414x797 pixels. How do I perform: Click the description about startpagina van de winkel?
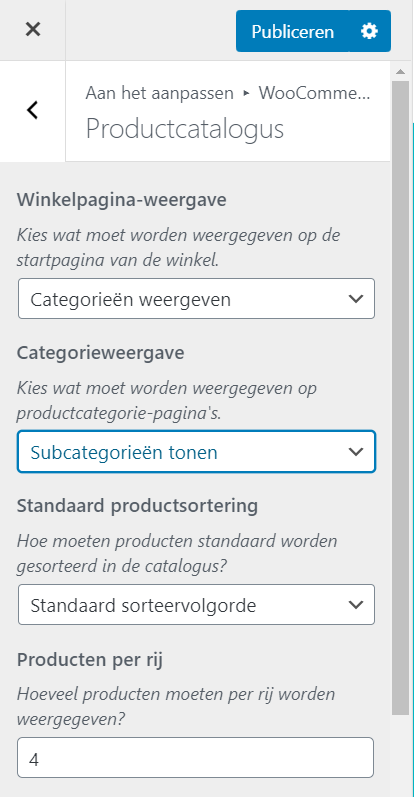click(179, 249)
